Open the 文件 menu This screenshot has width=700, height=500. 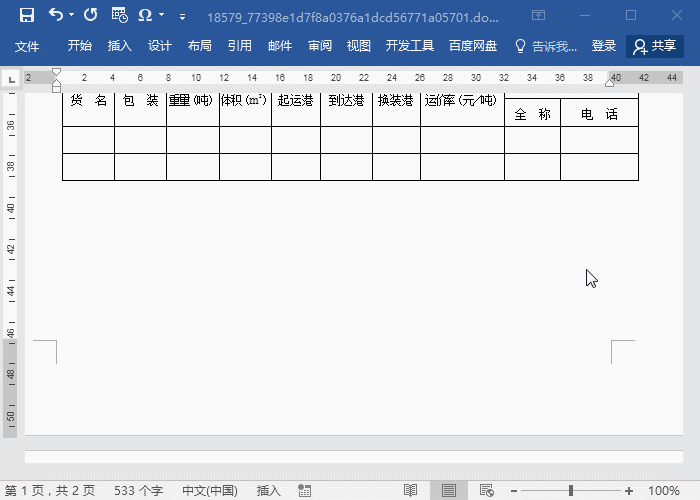pyautogui.click(x=27, y=46)
